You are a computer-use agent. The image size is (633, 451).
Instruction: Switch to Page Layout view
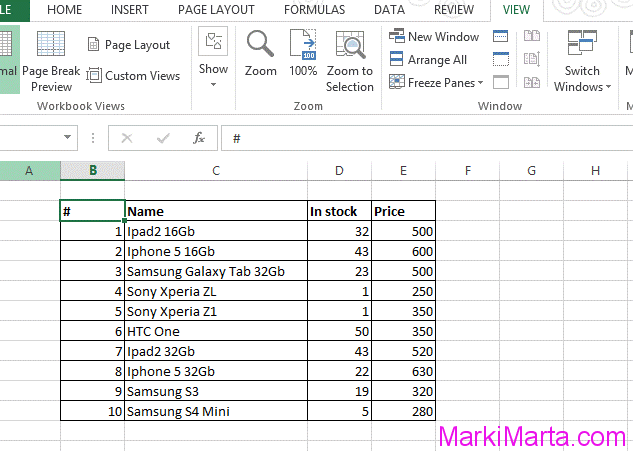tap(129, 44)
